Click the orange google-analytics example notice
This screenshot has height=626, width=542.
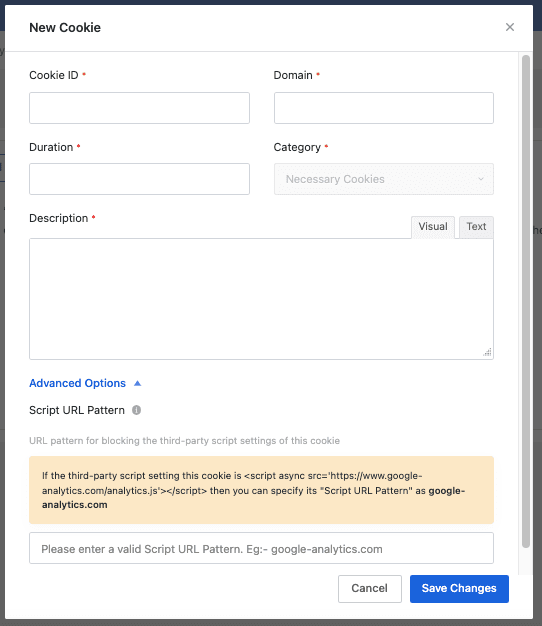coord(261,490)
